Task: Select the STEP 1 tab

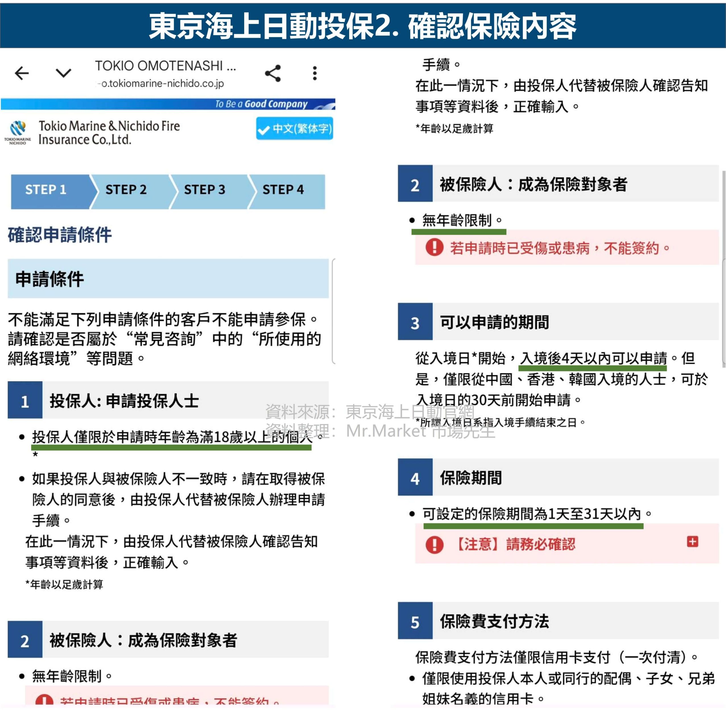Action: pos(46,190)
